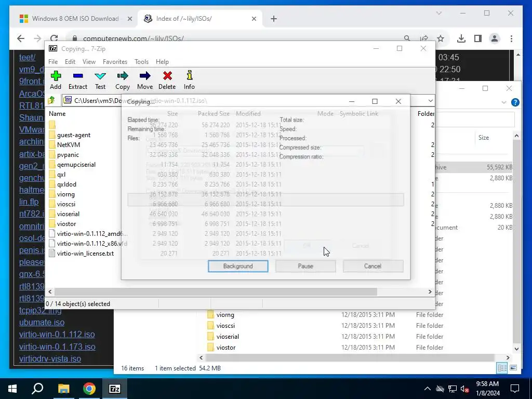Open a new browser tab
This screenshot has width=532, height=399.
pyautogui.click(x=274, y=19)
